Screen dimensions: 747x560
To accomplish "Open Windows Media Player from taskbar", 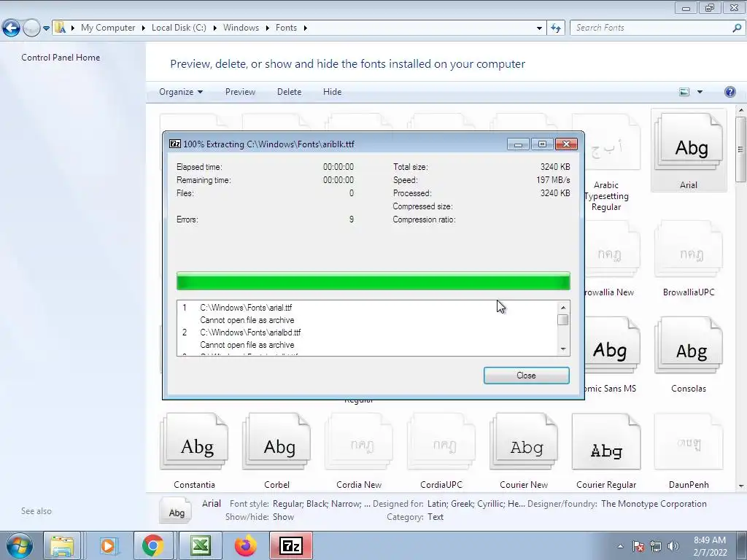I will coord(108,546).
